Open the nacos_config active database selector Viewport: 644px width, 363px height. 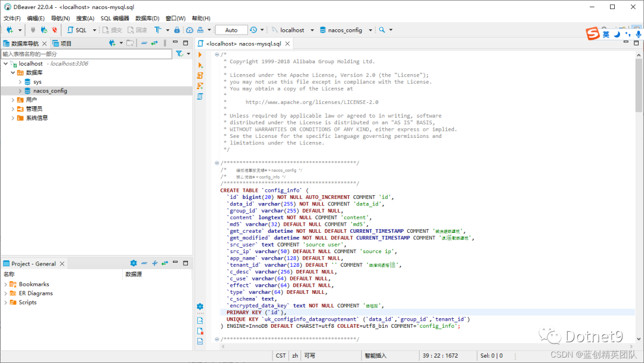tap(345, 30)
